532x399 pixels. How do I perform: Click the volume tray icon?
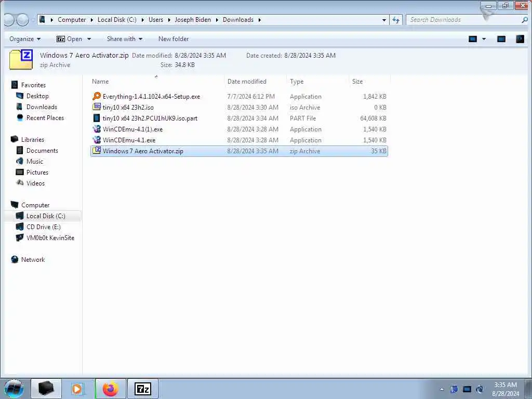pos(480,389)
